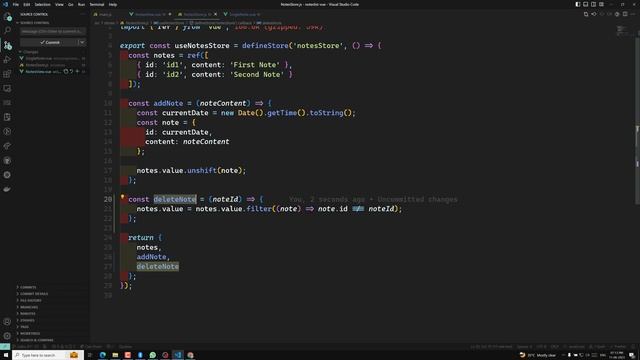
Task: Open Windows Task View button
Action: (90, 355)
